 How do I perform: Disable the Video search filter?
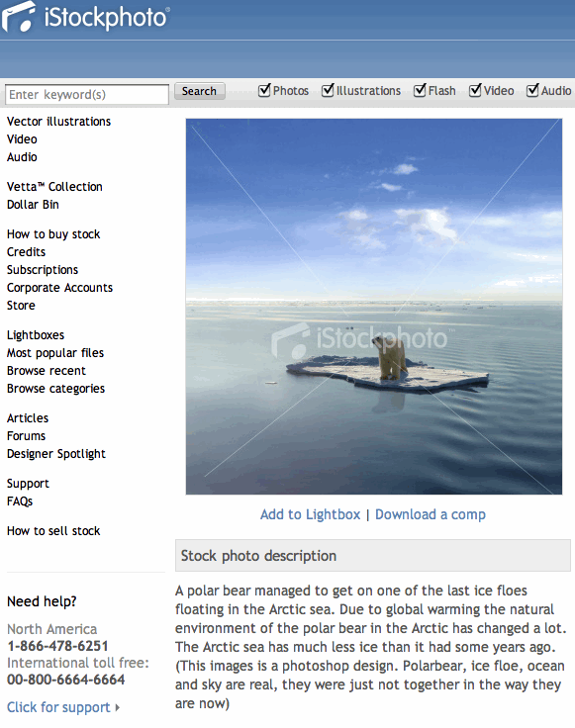tap(475, 90)
